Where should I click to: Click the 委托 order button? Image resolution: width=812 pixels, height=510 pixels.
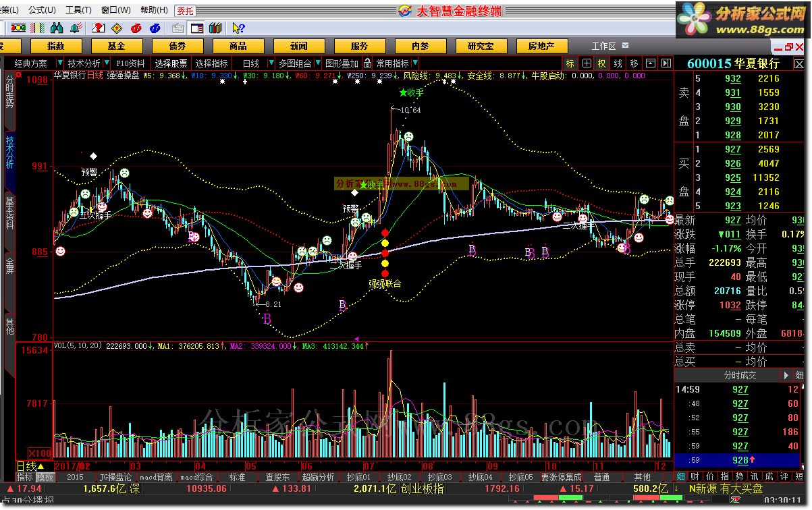click(x=185, y=11)
